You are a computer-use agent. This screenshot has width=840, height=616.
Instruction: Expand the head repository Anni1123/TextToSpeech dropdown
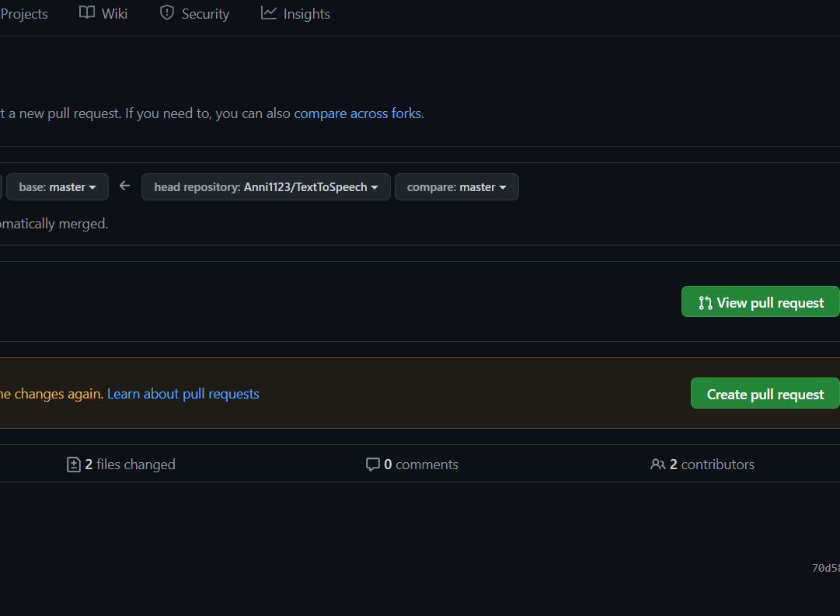tap(266, 187)
